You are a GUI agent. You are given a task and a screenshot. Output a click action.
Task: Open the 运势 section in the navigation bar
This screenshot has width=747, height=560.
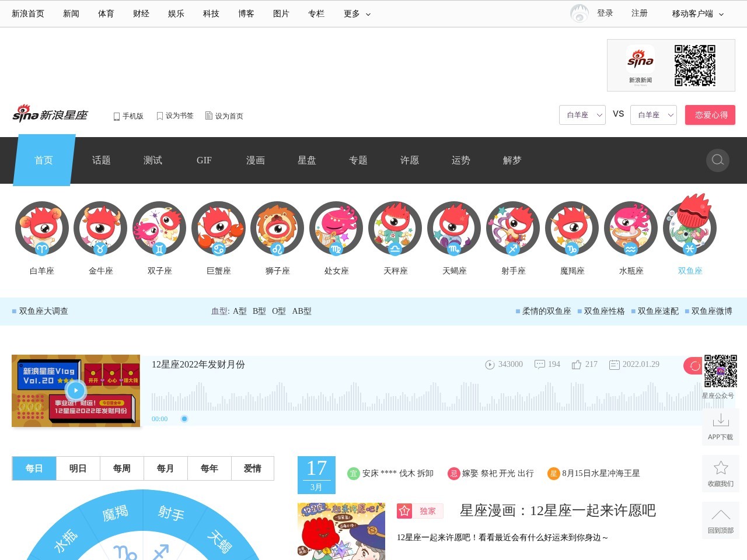(460, 160)
